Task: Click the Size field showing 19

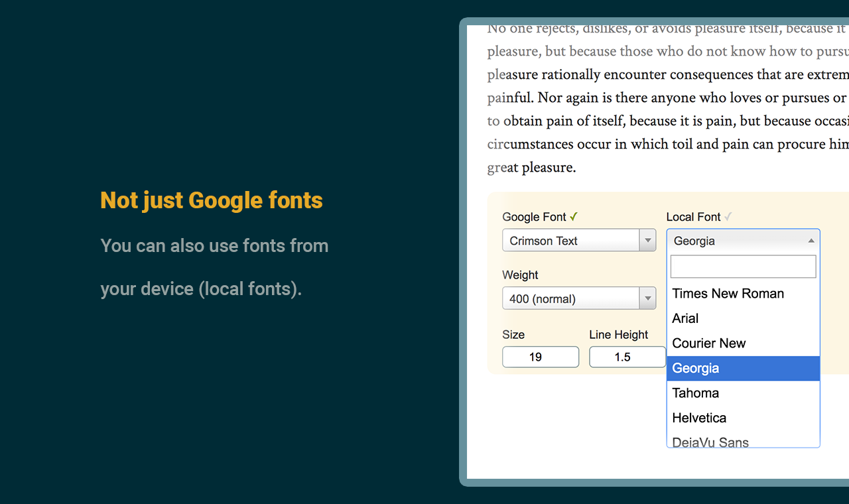Action: coord(541,357)
